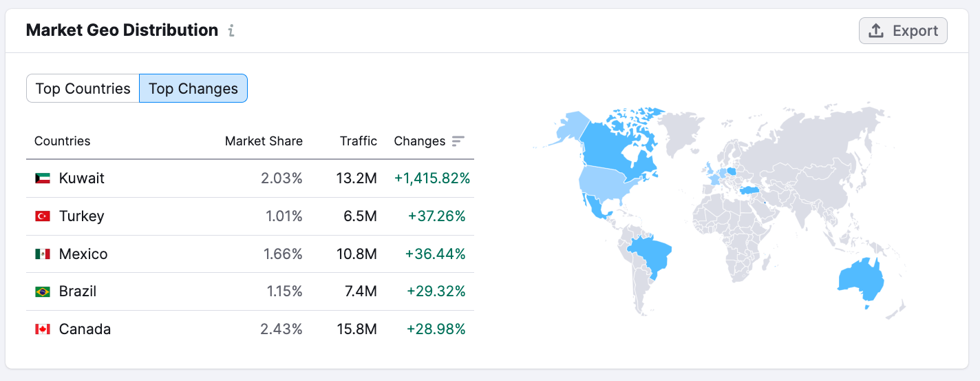980x381 pixels.
Task: Select the Turkey country name
Action: click(x=82, y=216)
